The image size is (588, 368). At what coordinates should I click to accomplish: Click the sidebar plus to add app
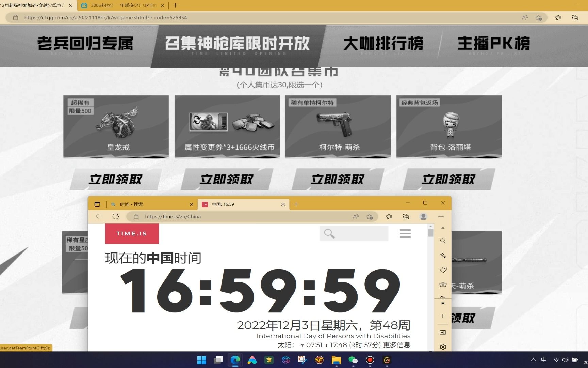443,316
